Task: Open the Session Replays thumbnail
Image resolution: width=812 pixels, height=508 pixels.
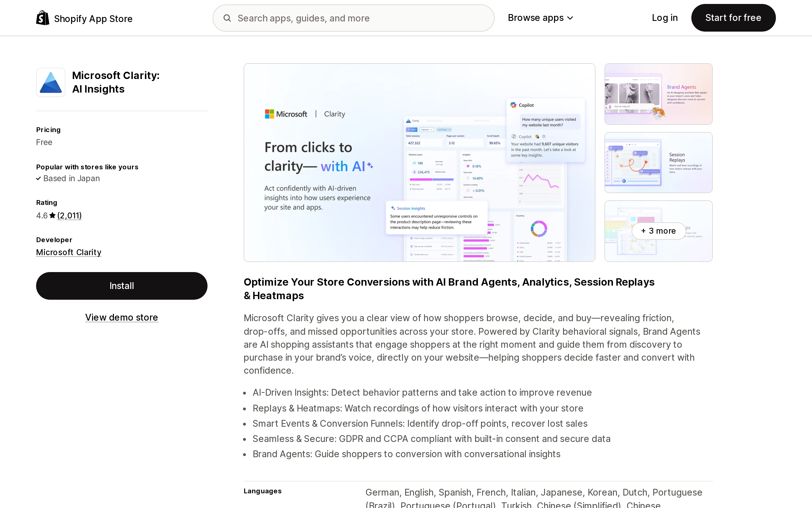Action: point(658,163)
